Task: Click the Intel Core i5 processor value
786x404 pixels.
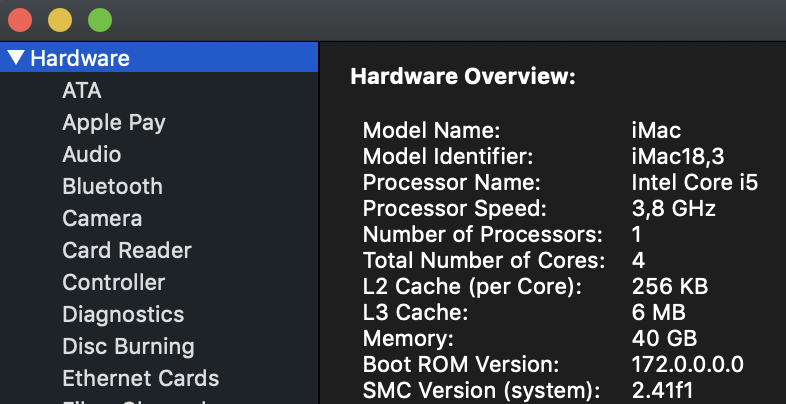Action: click(x=694, y=182)
